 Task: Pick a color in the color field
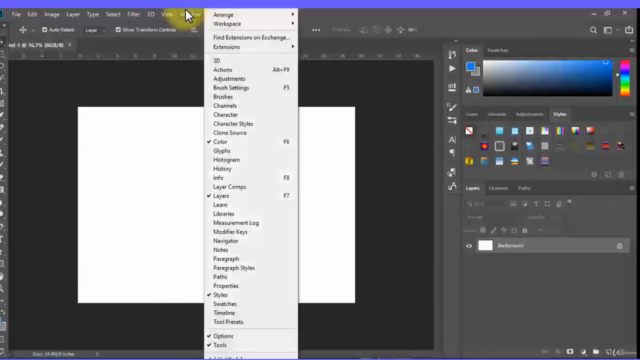point(547,78)
